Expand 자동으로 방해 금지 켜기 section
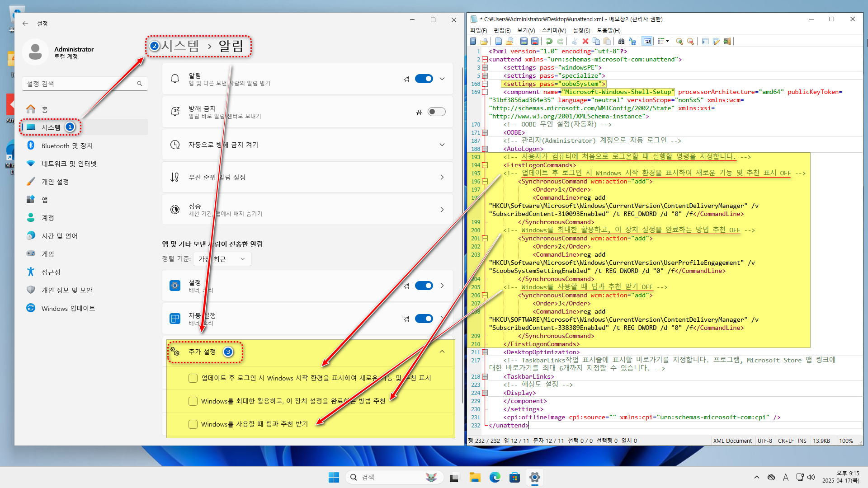 (442, 145)
